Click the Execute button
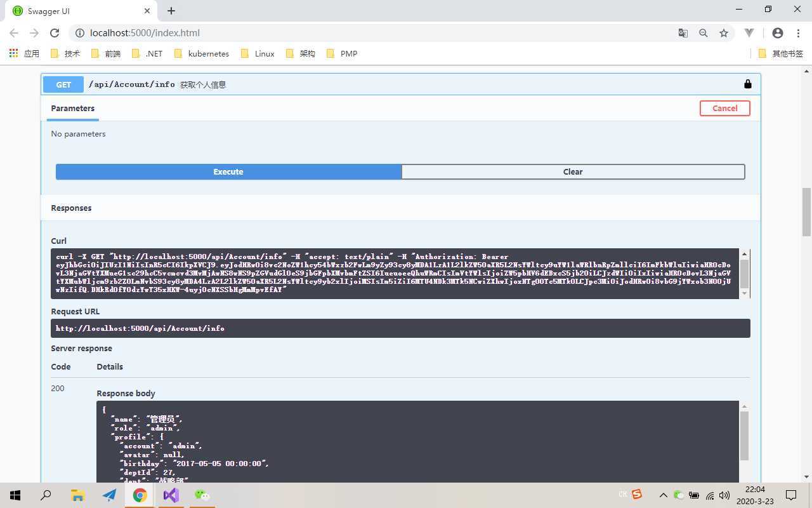Screen dimensions: 812x508 [x=228, y=171]
